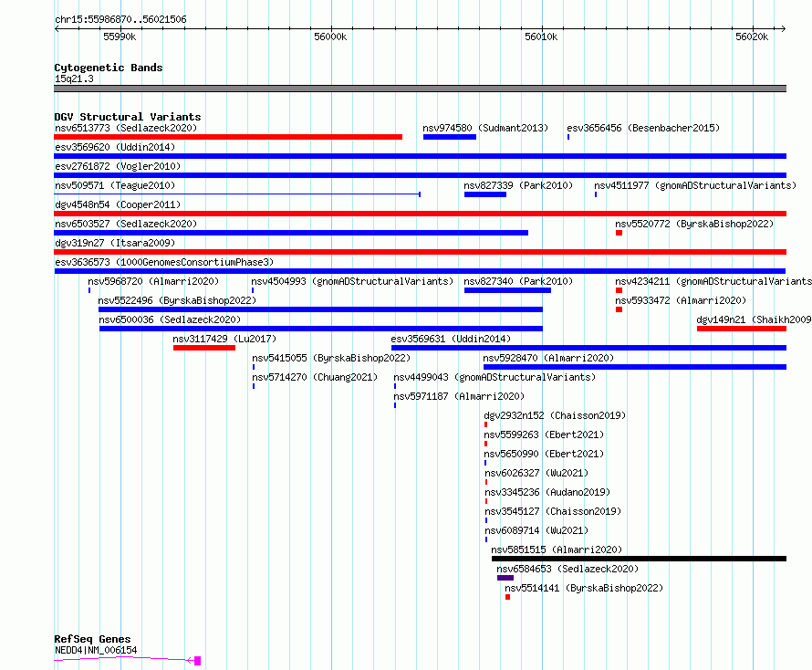The height and width of the screenshot is (670, 812).
Task: Click the 56010k ruler mark
Action: pyautogui.click(x=541, y=37)
